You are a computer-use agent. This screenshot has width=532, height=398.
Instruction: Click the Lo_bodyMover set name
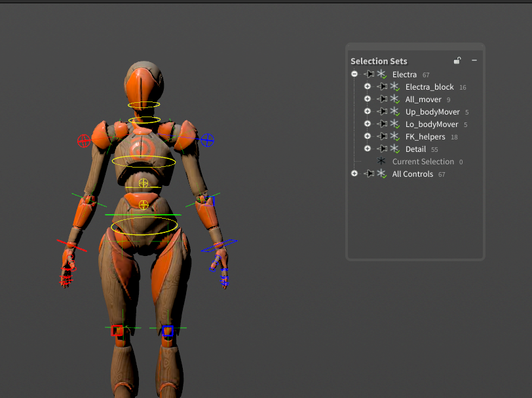click(x=432, y=124)
